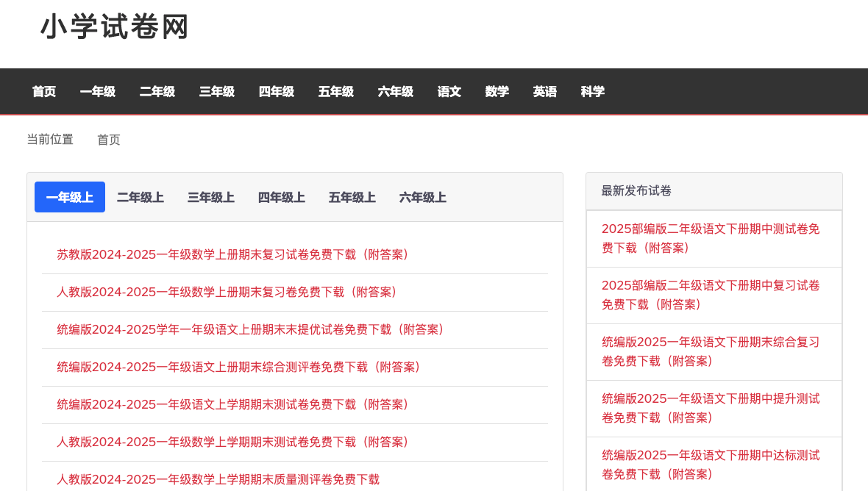Click the 小学试卷网 site title

pyautogui.click(x=115, y=27)
